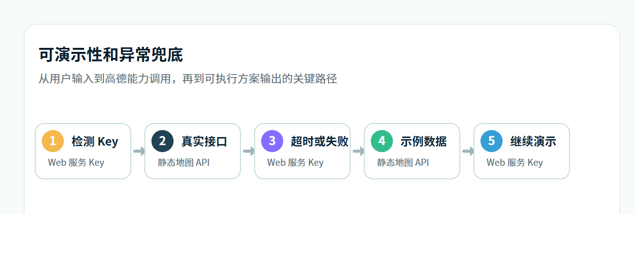Click the dark navy step 2 circle
Screen dimensions: 644x262
pyautogui.click(x=163, y=141)
